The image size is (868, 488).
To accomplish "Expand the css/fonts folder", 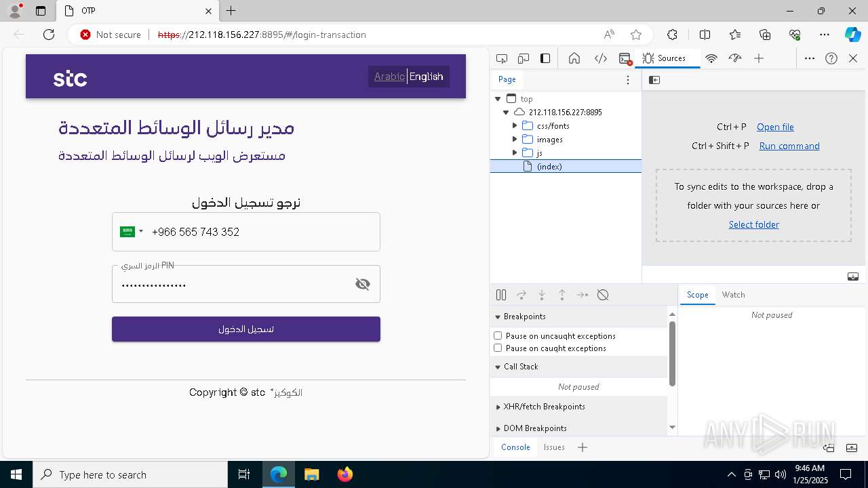I will point(515,126).
